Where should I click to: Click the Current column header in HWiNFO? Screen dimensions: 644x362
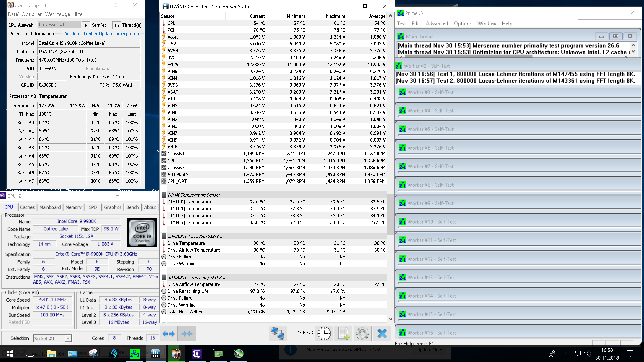coord(246,16)
